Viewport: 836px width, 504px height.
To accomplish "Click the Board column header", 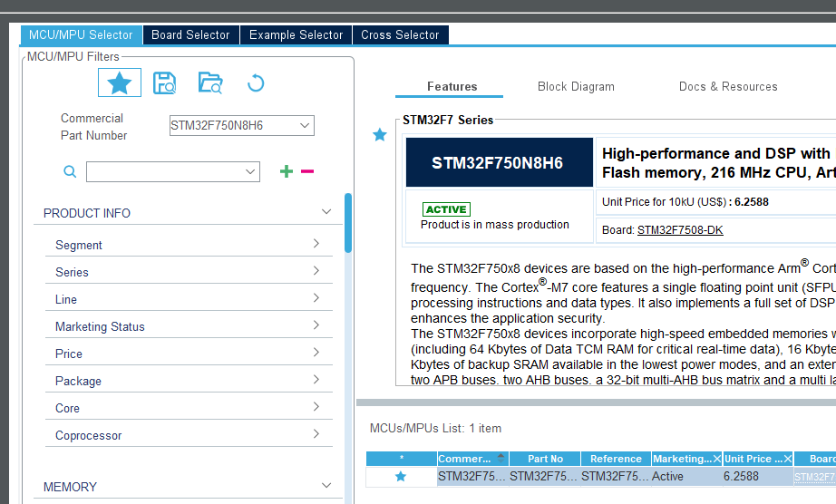I will point(815,459).
